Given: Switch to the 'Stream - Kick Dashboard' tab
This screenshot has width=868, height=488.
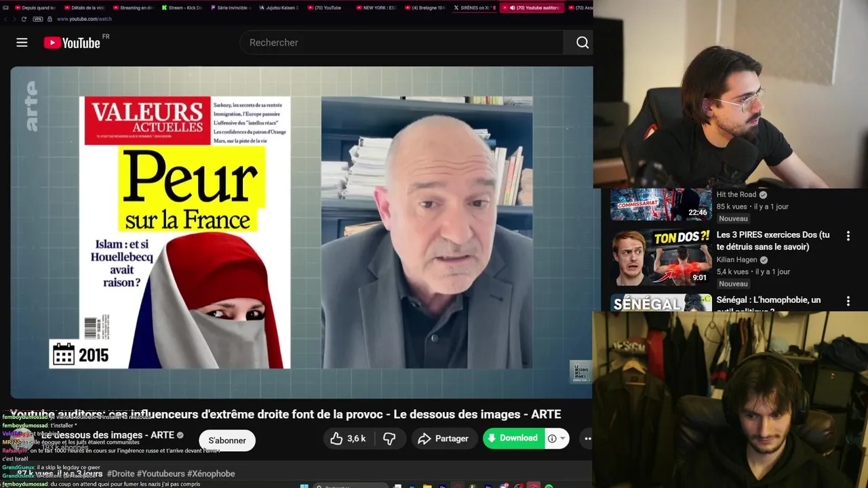Looking at the screenshot, I should [x=182, y=7].
